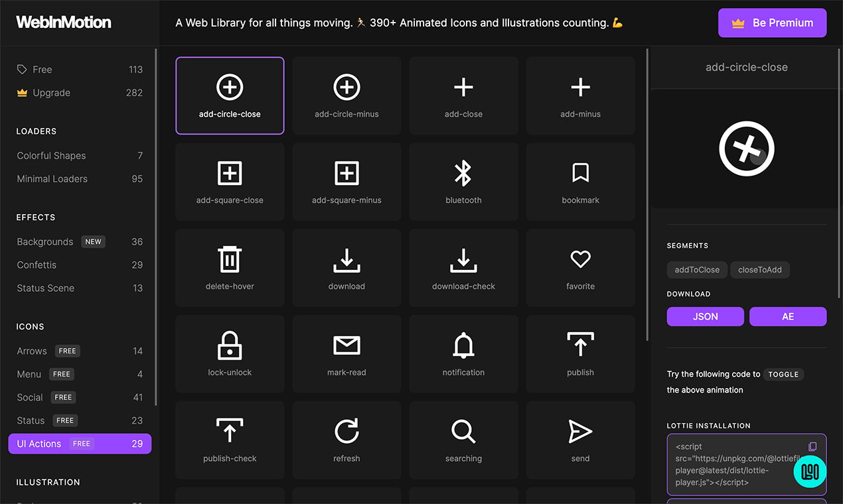Select the send paper plane icon
The image size is (843, 504).
click(x=580, y=440)
